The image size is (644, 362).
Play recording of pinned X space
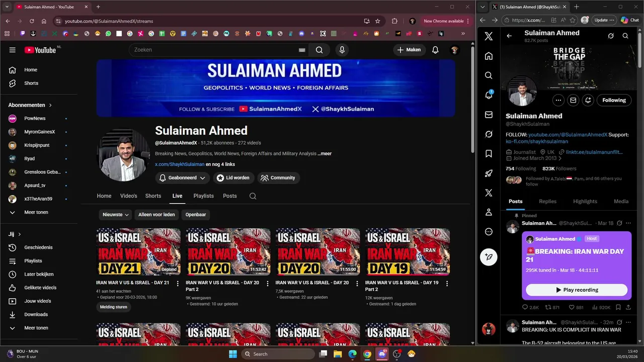(577, 290)
